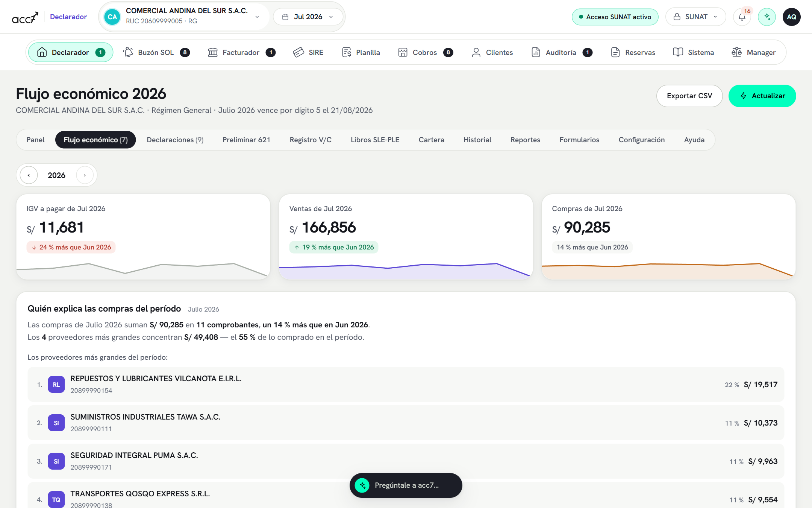
Task: Click the Manager scales icon
Action: (737, 52)
